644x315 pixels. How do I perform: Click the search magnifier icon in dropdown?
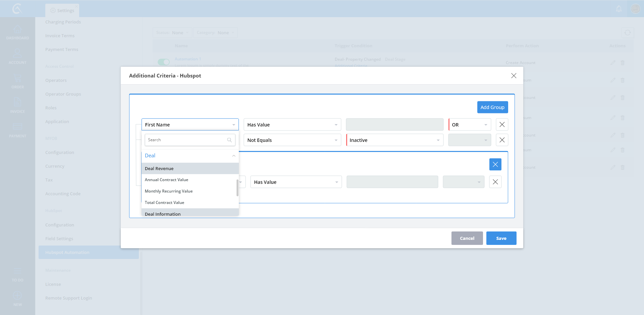tap(229, 140)
